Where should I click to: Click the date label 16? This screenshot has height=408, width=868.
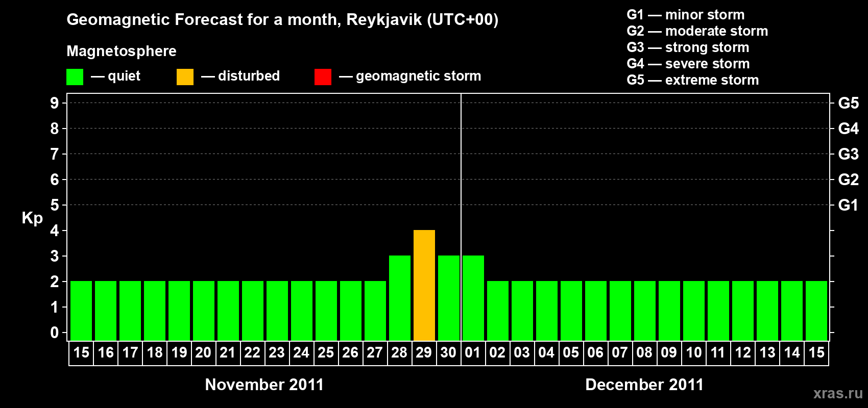[106, 352]
